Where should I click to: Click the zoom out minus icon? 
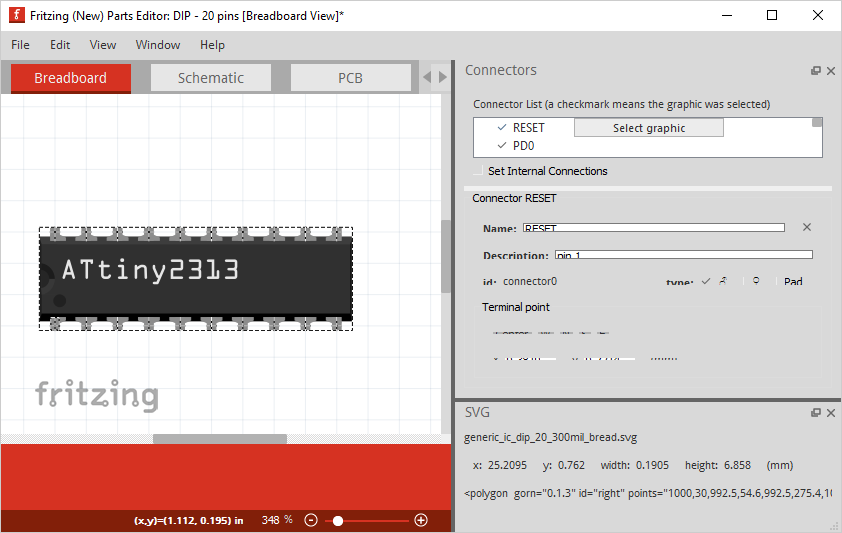[x=311, y=520]
